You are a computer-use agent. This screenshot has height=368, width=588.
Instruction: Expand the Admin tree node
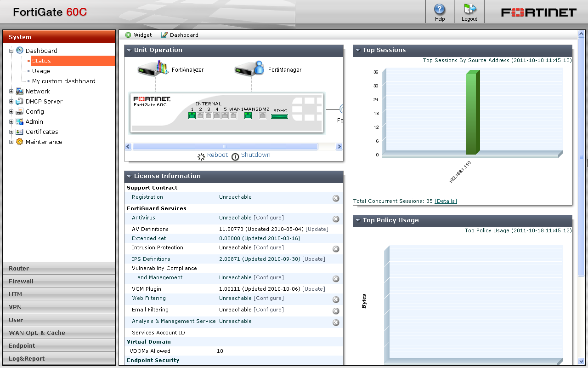(x=11, y=121)
